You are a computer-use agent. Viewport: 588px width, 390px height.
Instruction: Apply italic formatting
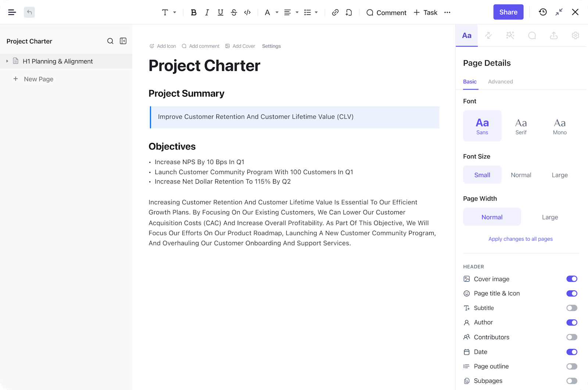click(207, 12)
